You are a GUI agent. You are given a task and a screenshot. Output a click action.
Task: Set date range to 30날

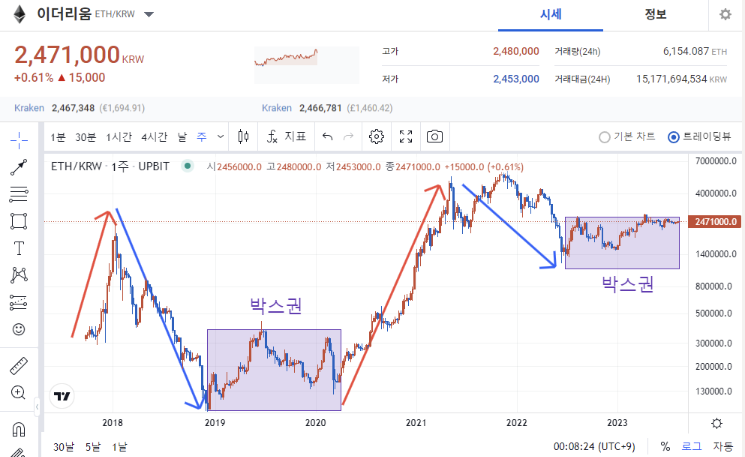click(x=64, y=447)
